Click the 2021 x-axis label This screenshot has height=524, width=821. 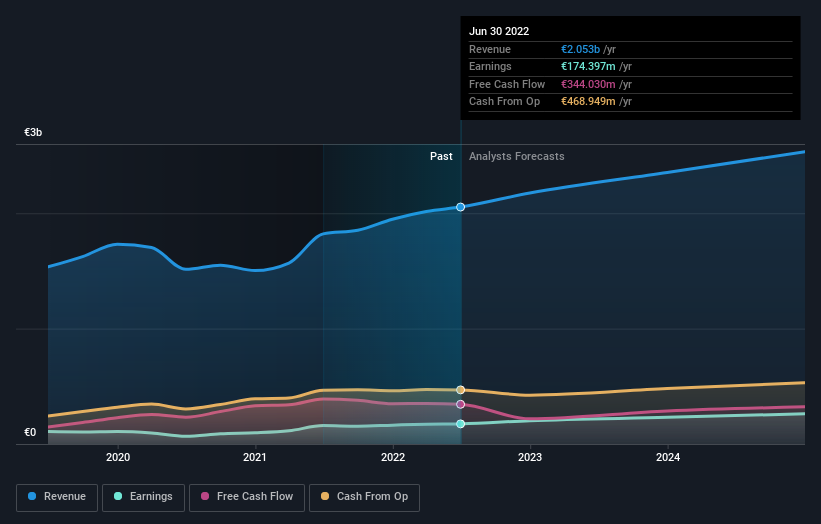[254, 458]
